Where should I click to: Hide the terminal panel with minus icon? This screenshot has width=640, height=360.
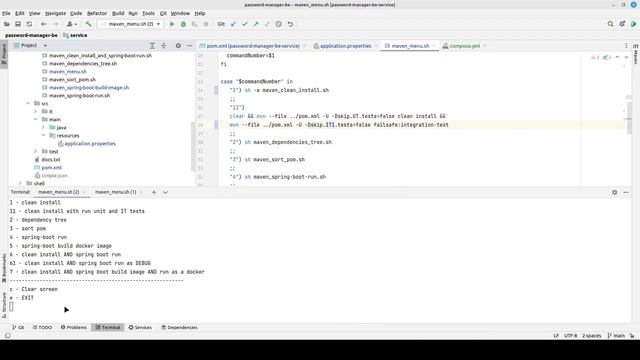coord(626,192)
